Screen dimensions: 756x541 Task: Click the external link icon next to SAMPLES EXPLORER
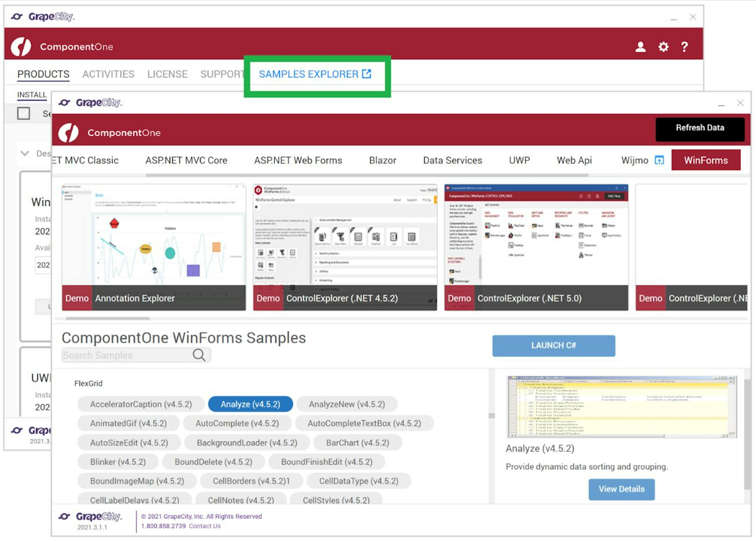coord(366,74)
